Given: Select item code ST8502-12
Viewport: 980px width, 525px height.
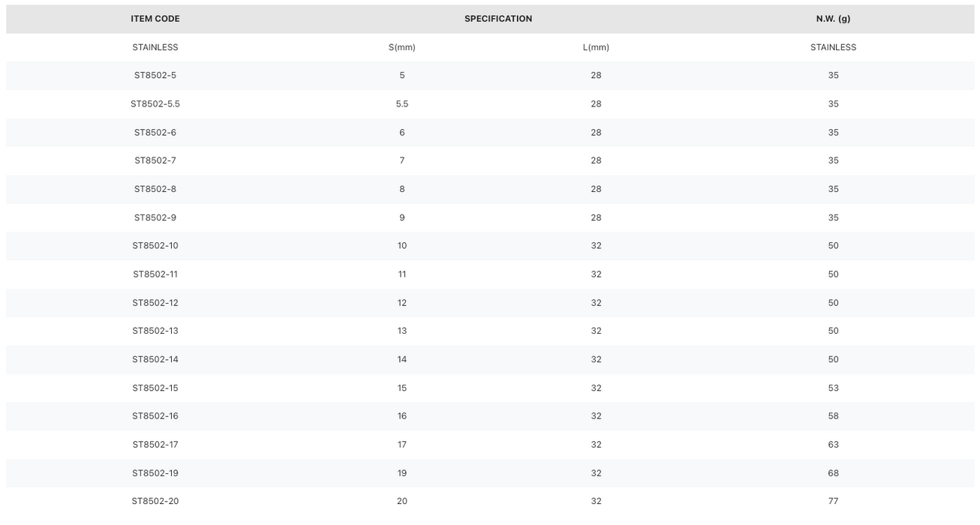Looking at the screenshot, I should click(155, 303).
